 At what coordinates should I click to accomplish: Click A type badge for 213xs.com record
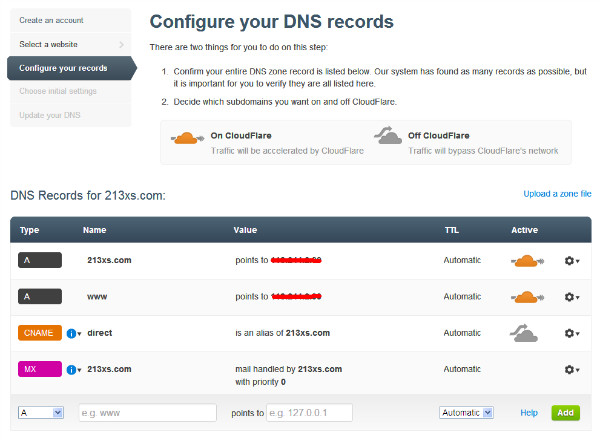(40, 260)
